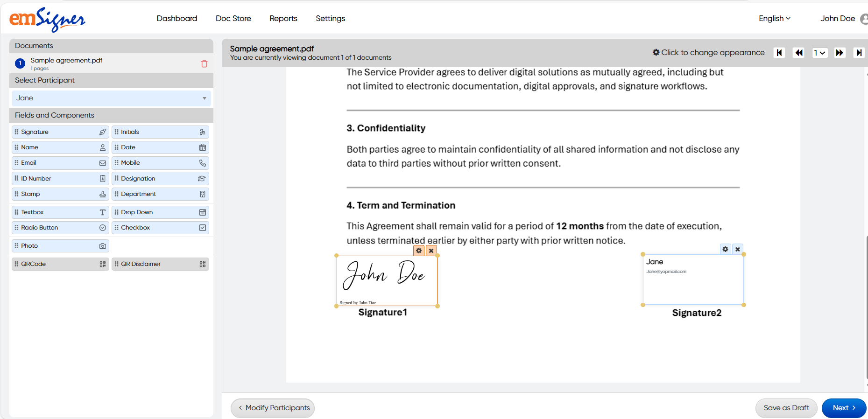This screenshot has height=419, width=868.
Task: Go to the Reports menu
Action: point(283,18)
